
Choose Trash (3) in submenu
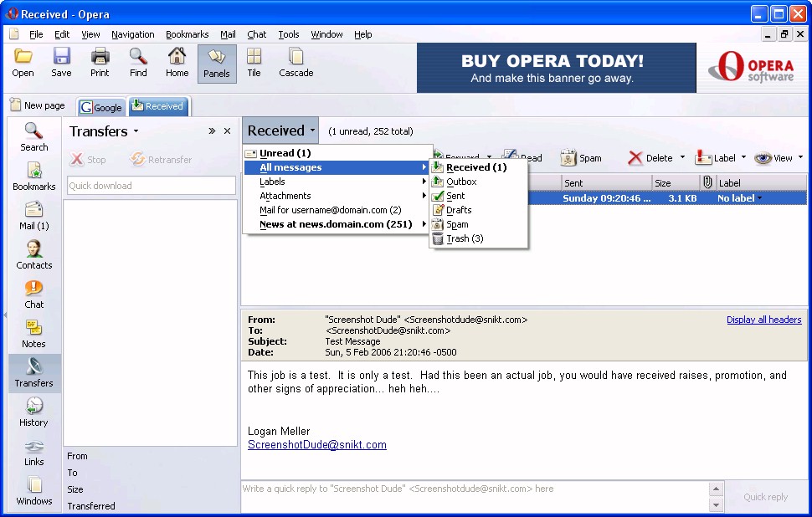[x=479, y=238]
